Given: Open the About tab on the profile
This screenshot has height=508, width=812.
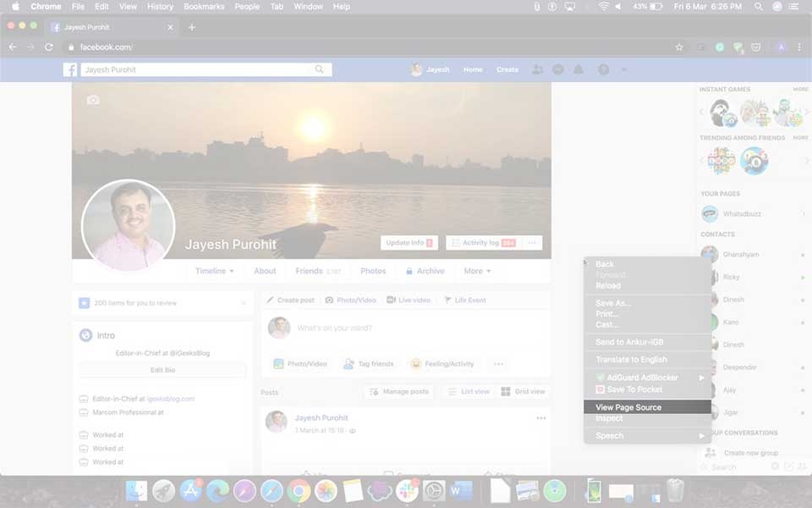Looking at the screenshot, I should (265, 271).
